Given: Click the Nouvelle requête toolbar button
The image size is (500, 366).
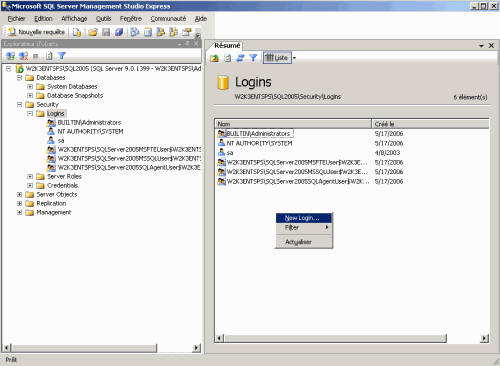Looking at the screenshot, I should point(36,32).
